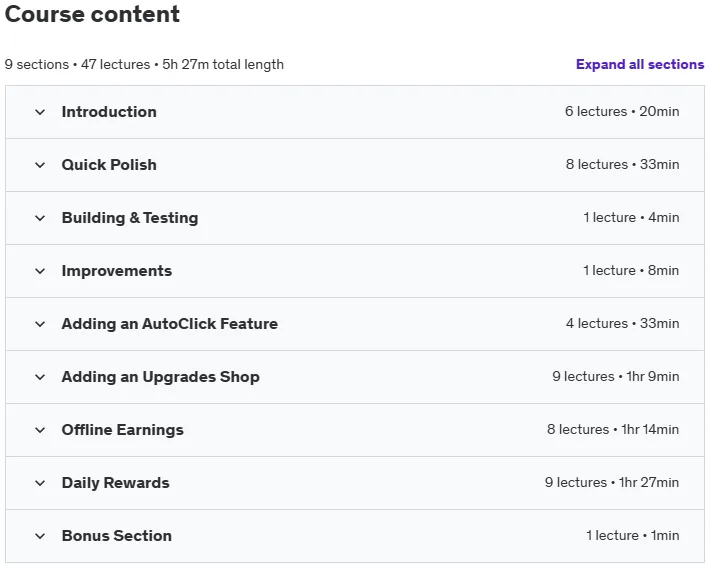Viewport: 710px width, 571px height.
Task: Expand all sections of the course
Action: [x=640, y=64]
